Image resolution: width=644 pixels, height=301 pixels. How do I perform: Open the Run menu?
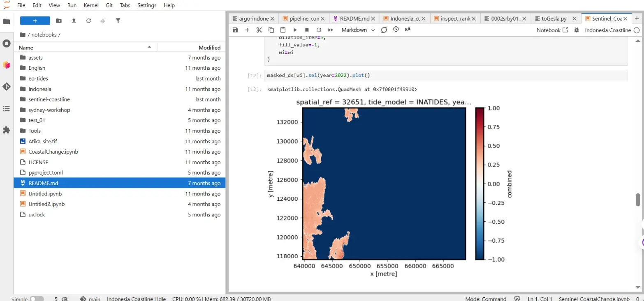(72, 5)
